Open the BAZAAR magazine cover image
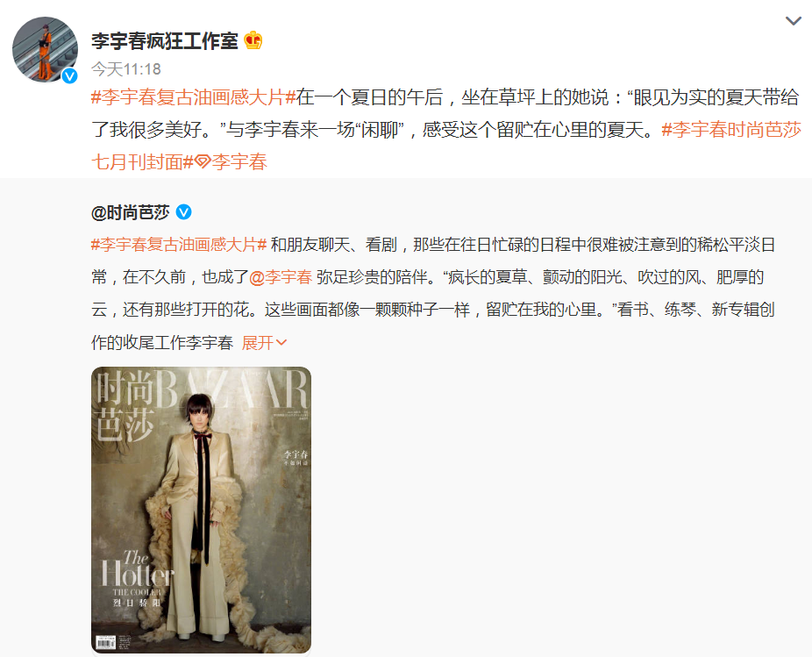Viewport: 812px width, 657px height. [x=201, y=510]
